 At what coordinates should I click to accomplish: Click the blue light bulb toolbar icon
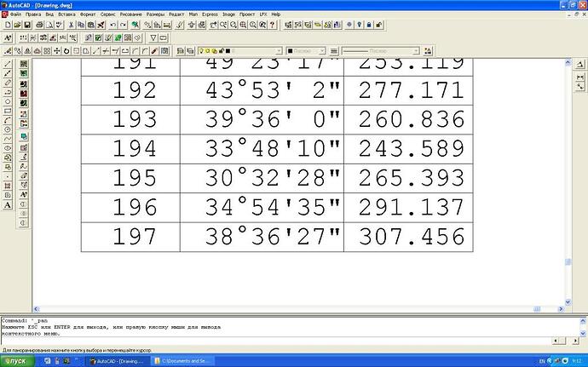pyautogui.click(x=360, y=25)
